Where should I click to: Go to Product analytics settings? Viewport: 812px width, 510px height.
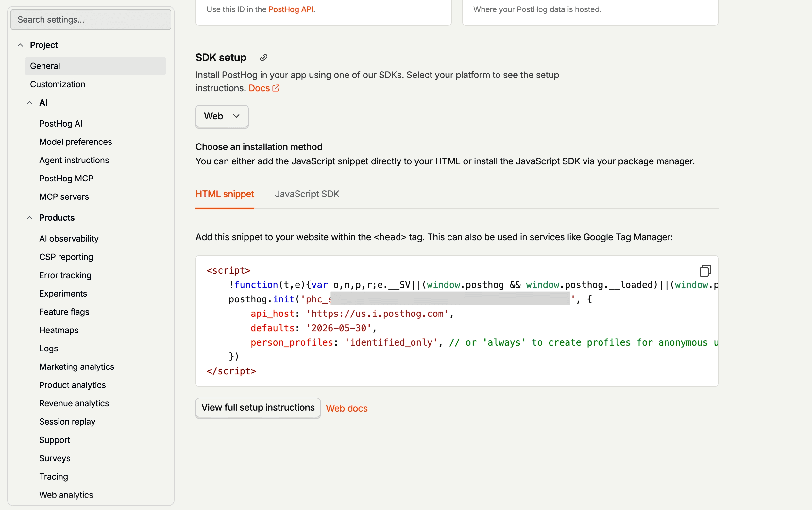(100, 385)
